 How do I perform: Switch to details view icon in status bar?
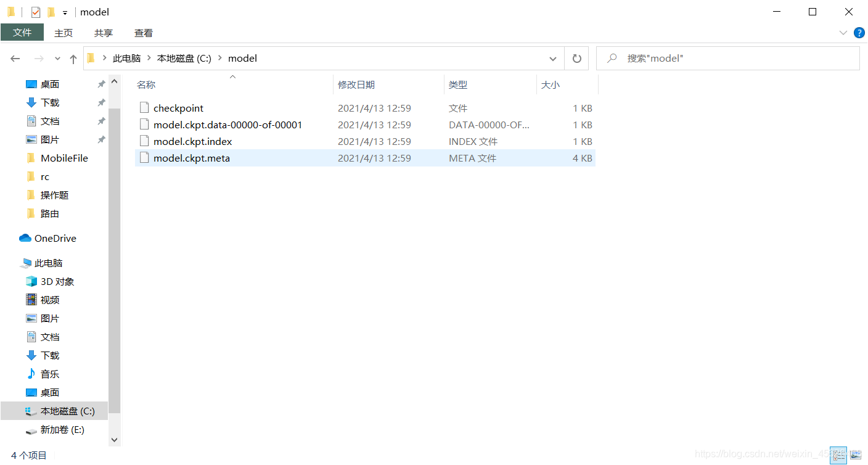pyautogui.click(x=838, y=456)
